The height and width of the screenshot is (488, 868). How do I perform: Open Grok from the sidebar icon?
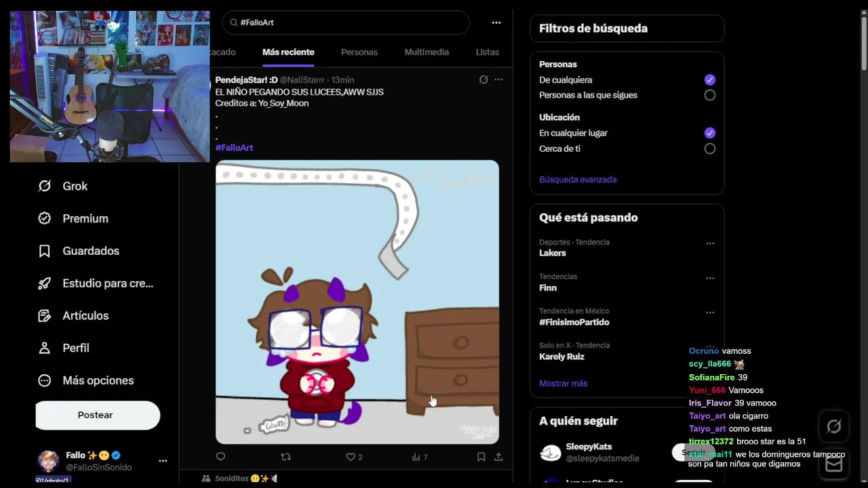(45, 186)
